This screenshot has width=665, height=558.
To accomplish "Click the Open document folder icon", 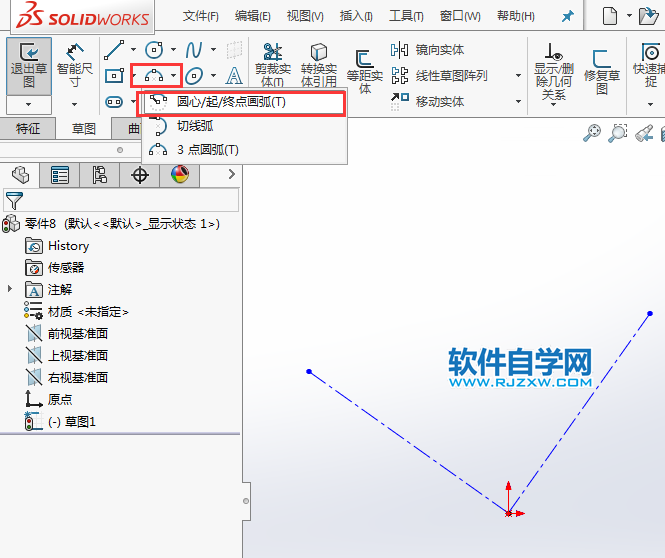I will (x=648, y=16).
